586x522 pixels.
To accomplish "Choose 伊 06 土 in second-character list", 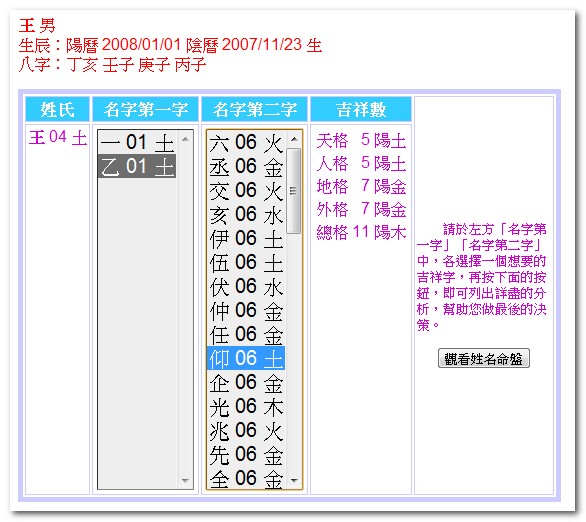I will pyautogui.click(x=247, y=238).
